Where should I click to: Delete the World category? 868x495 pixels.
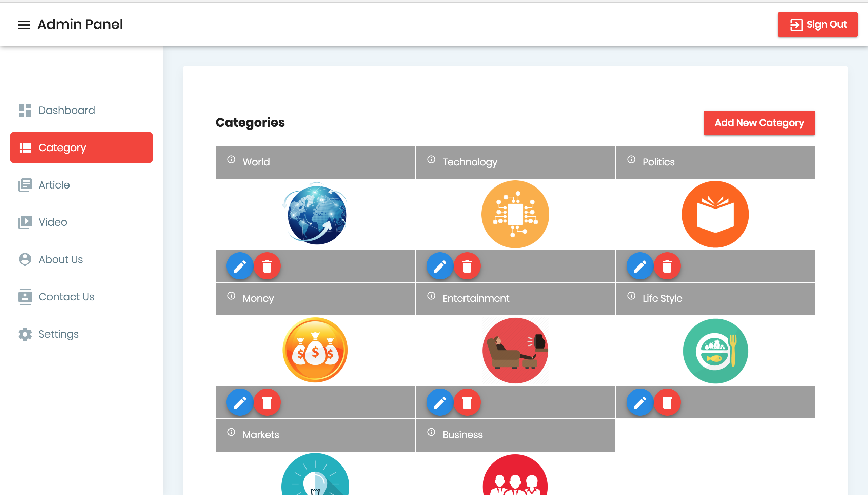267,266
